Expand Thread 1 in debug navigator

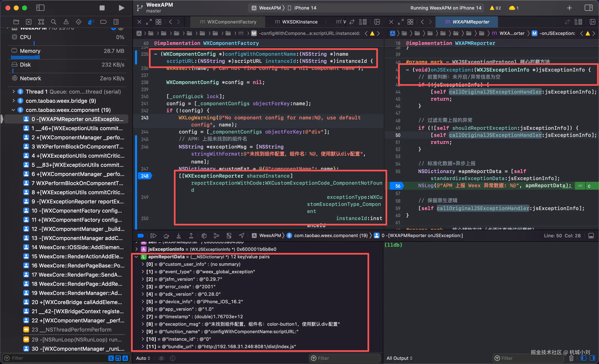pyautogui.click(x=13, y=92)
